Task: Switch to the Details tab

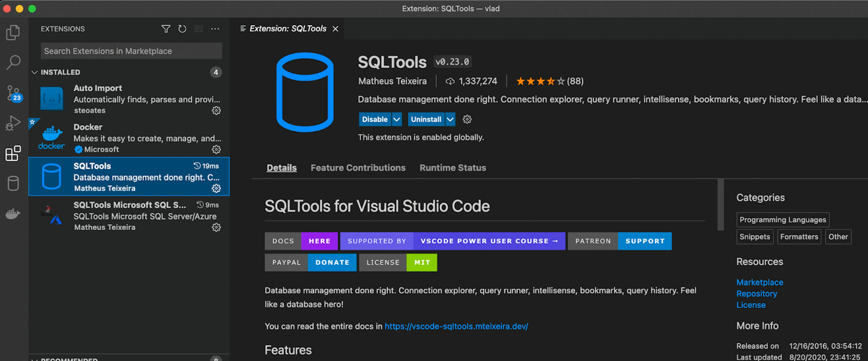Action: (282, 168)
